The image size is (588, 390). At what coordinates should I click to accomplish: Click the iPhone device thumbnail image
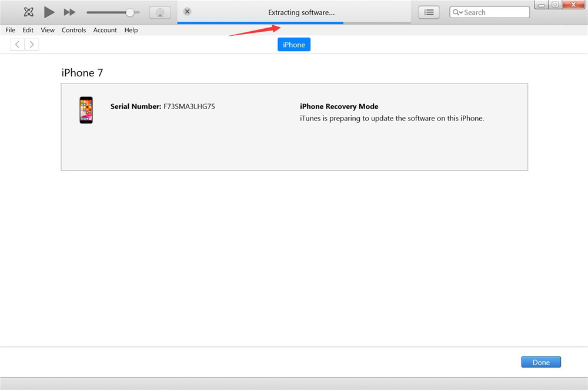click(86, 110)
